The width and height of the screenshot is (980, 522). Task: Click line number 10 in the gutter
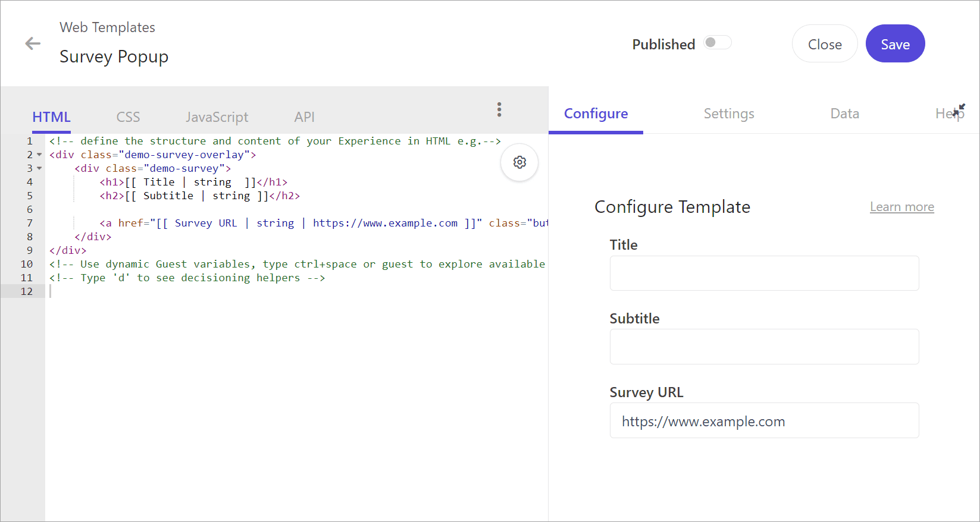pos(27,264)
